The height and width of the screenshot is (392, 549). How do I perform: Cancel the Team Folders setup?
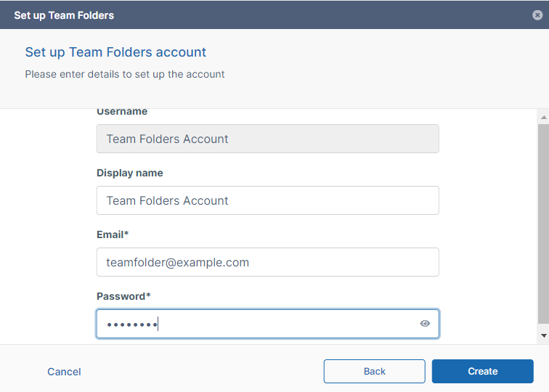point(64,372)
